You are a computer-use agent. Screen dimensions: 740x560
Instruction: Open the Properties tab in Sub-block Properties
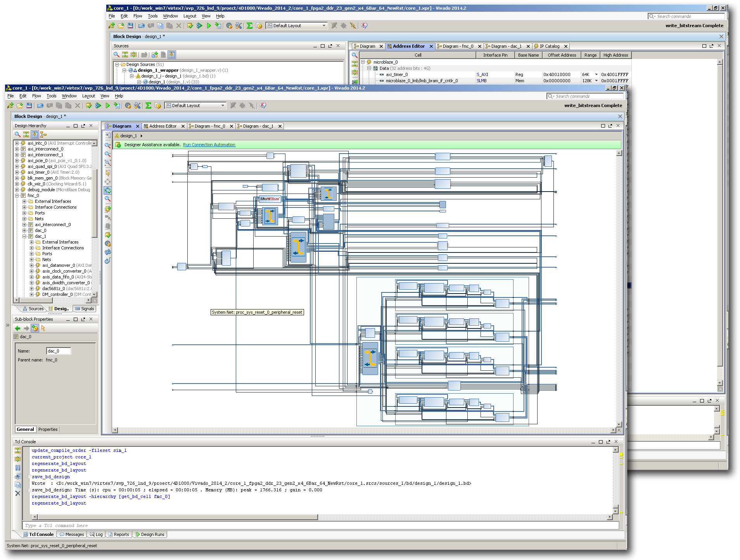48,429
